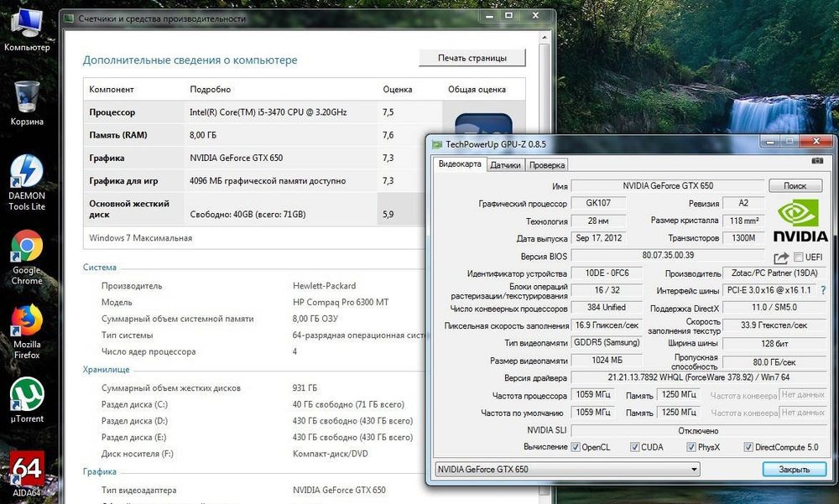Click the driver version field in GPU-Z
The image size is (839, 504).
[698, 377]
